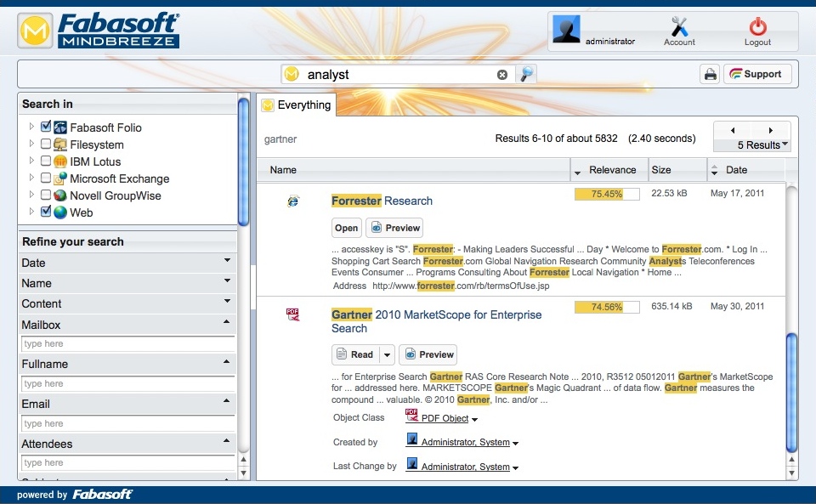The image size is (816, 504).
Task: Click the Mindbreeze logo icon
Action: point(35,31)
